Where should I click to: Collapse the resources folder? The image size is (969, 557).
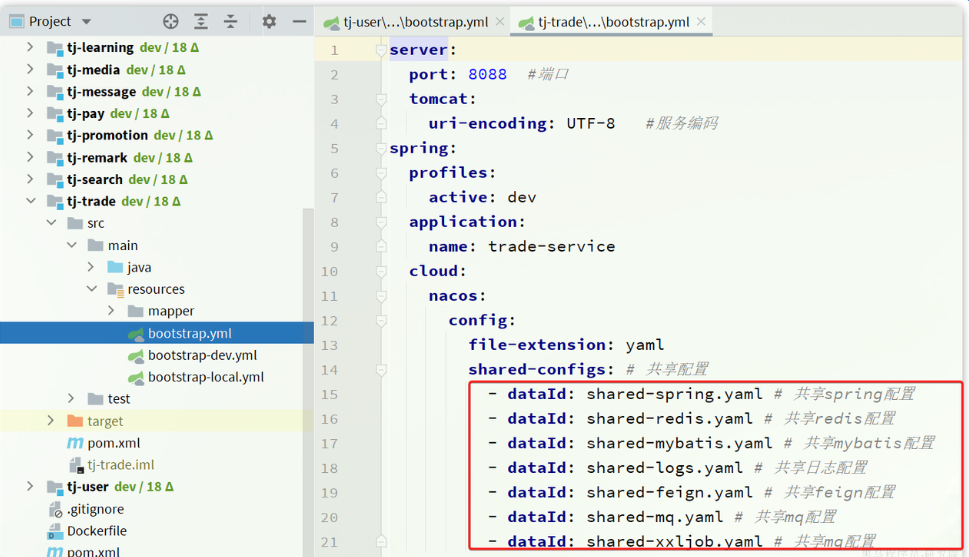(x=91, y=289)
